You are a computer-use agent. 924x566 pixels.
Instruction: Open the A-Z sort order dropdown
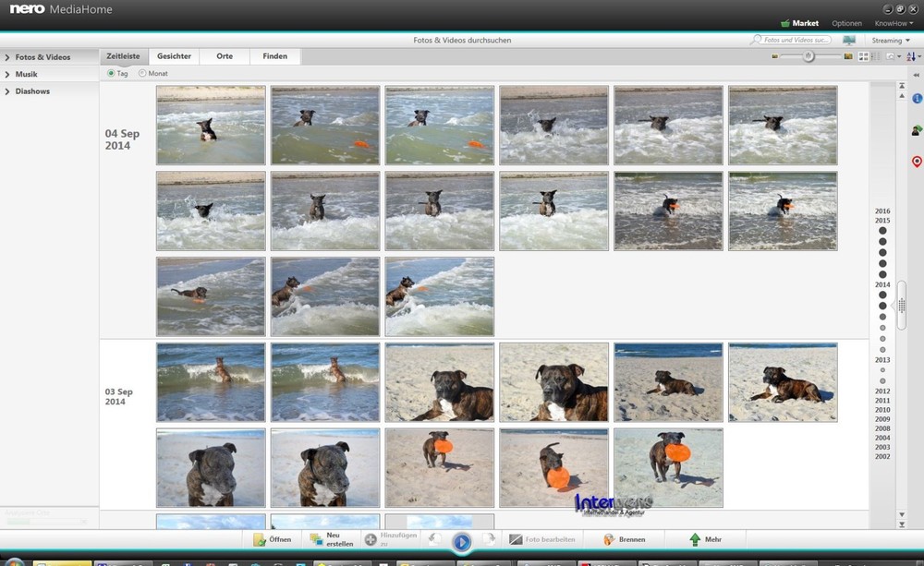[916, 56]
